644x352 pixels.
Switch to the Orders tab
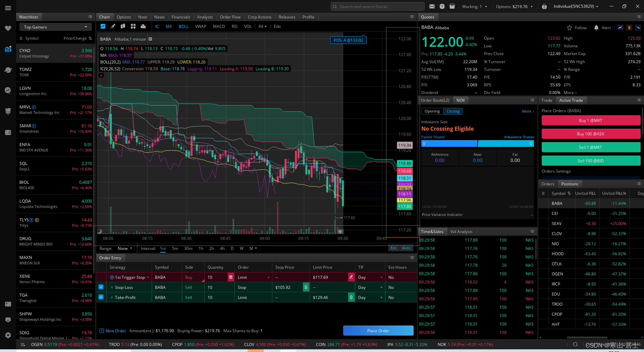pos(548,184)
